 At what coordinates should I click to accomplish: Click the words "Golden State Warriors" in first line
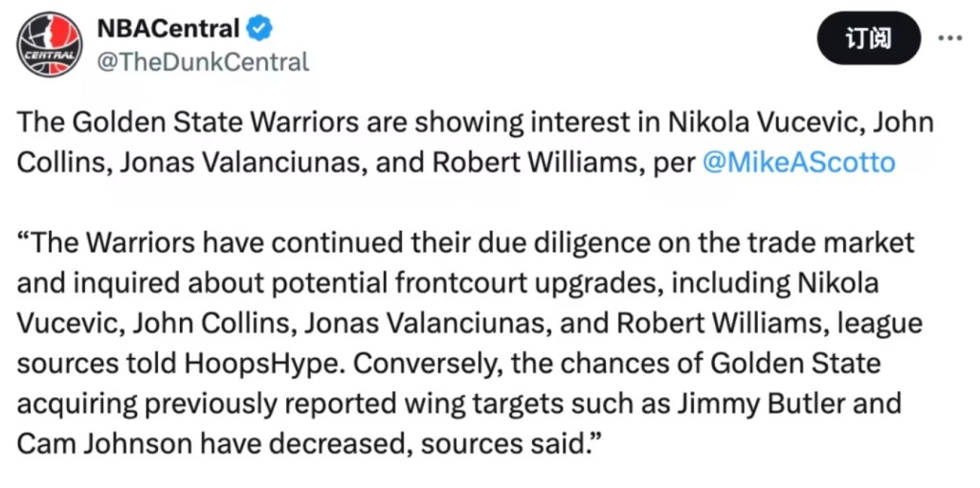coord(181,122)
